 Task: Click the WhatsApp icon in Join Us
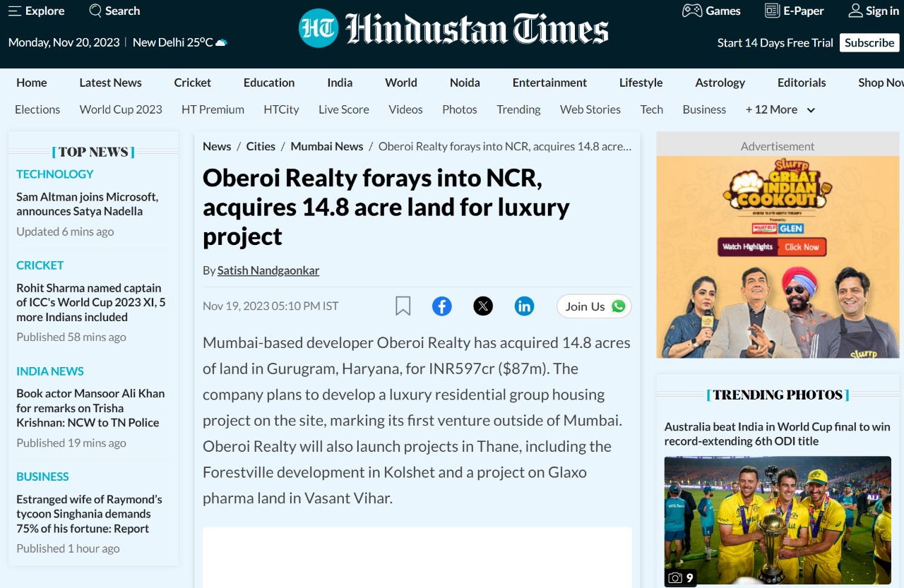619,306
